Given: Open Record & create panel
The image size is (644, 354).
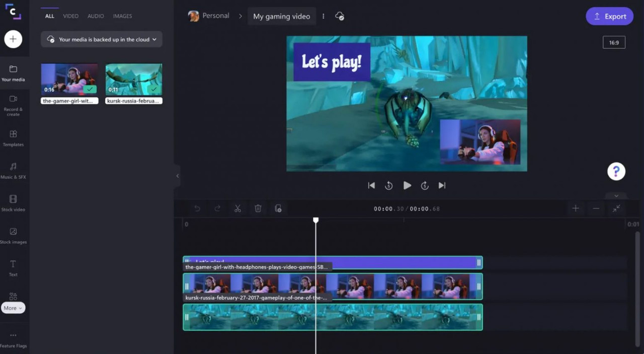Looking at the screenshot, I should 13,105.
